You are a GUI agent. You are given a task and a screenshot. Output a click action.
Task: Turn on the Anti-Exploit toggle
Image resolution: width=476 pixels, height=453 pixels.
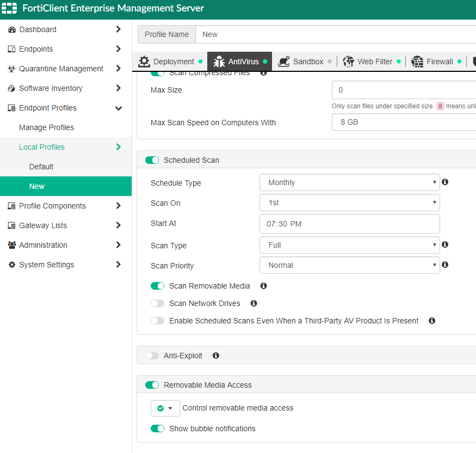[152, 356]
